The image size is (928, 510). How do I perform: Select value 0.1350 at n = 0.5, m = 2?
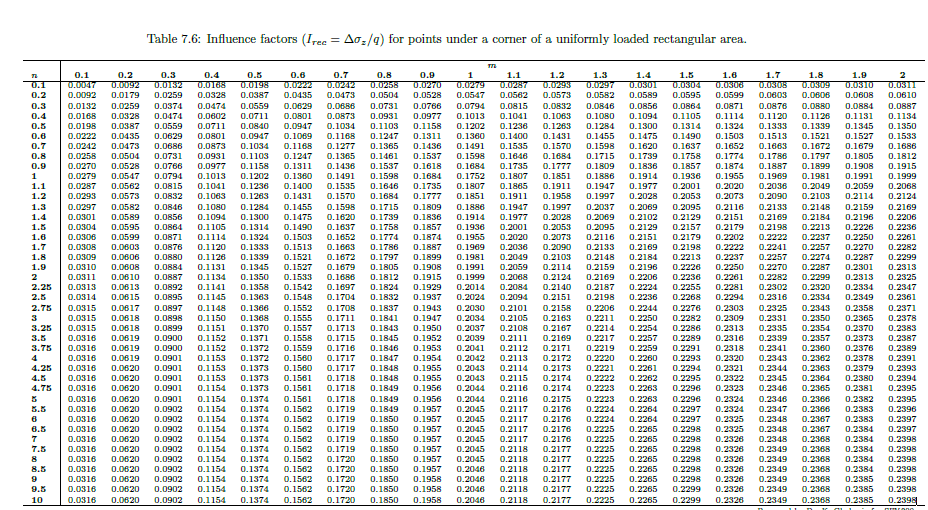[903, 127]
